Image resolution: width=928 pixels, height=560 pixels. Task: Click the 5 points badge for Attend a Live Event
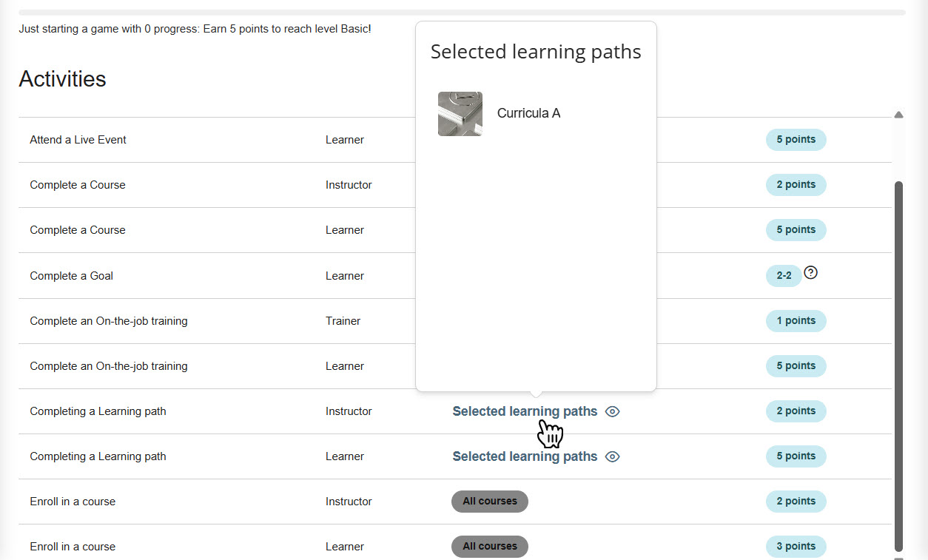pos(796,140)
